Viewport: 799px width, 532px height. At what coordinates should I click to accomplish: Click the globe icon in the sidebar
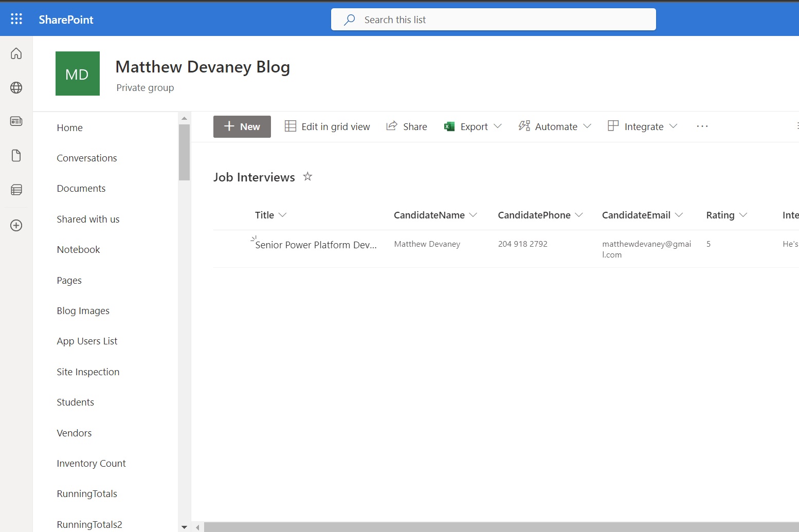(16, 87)
